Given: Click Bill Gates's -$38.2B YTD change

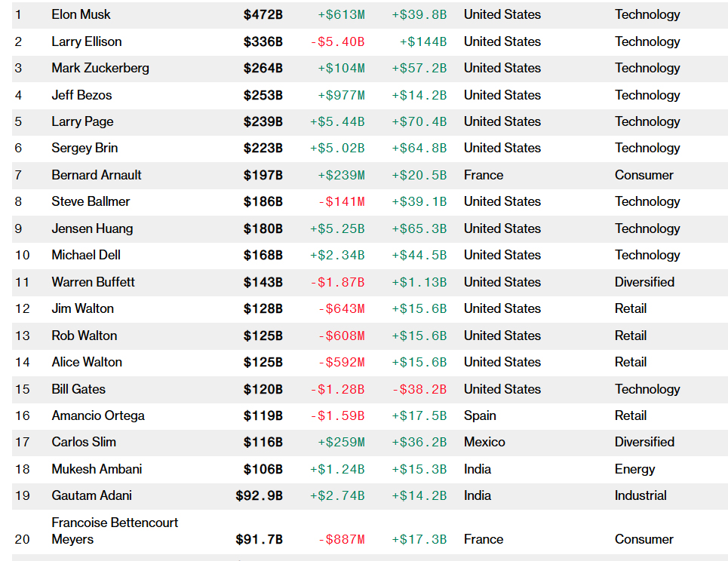Looking at the screenshot, I should 419,389.
